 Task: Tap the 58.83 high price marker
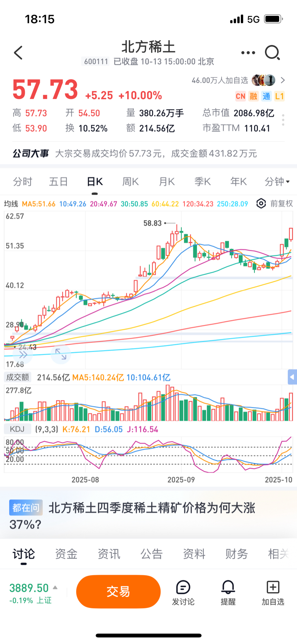point(152,223)
